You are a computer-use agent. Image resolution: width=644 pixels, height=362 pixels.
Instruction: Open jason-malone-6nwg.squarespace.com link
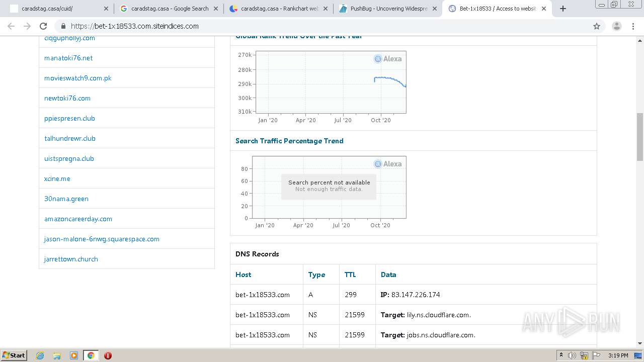coord(102,239)
